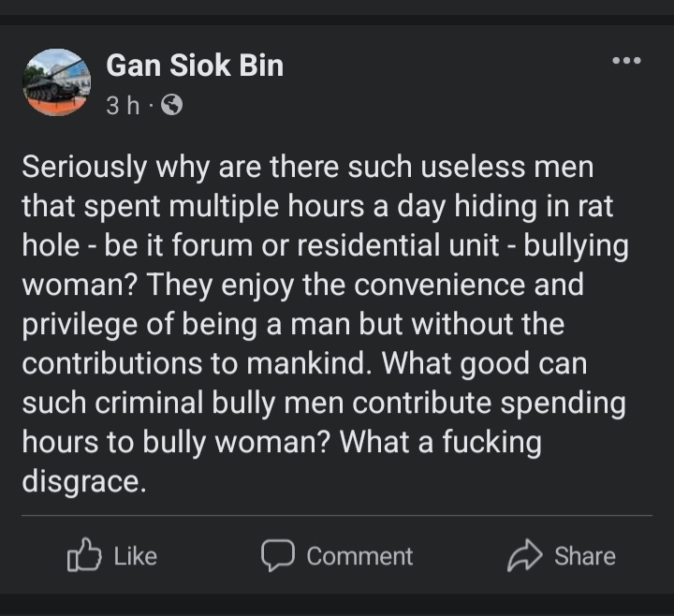Tap the speech bubble Comment icon
The height and width of the screenshot is (616, 674).
coord(277,555)
